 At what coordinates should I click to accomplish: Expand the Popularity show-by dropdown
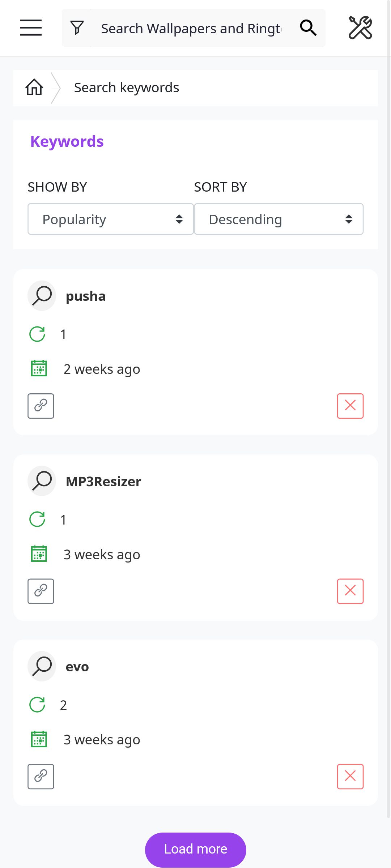point(111,219)
